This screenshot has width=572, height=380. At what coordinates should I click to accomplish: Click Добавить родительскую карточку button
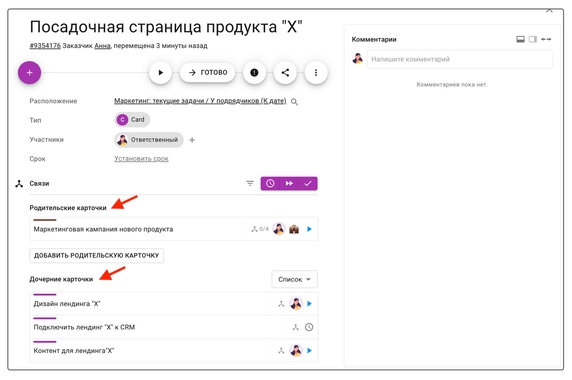[96, 255]
